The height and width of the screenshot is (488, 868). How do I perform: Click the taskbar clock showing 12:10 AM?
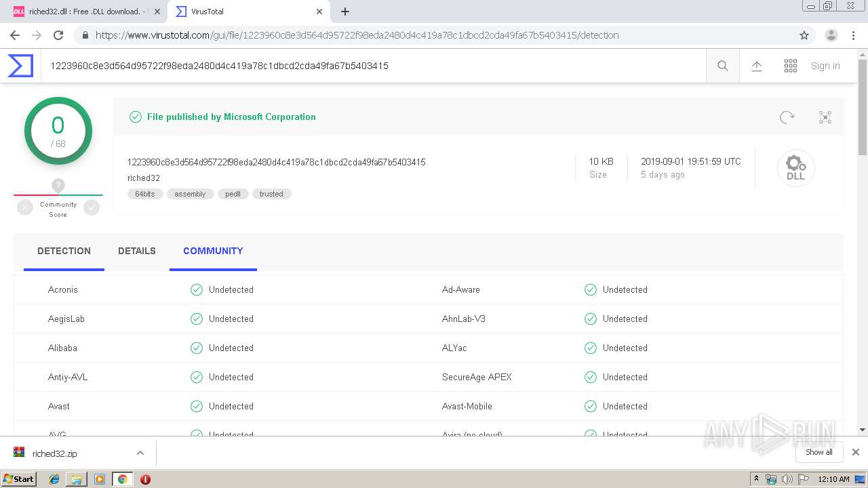click(833, 479)
